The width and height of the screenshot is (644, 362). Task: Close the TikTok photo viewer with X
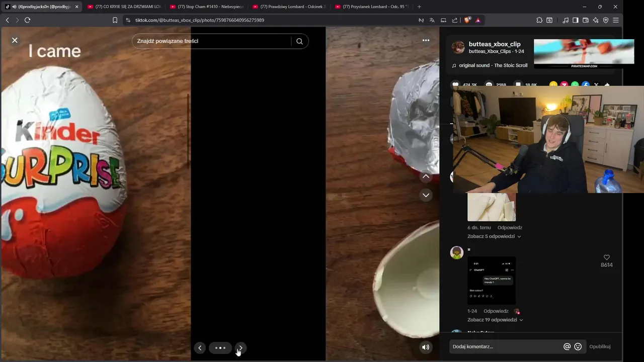(x=15, y=40)
